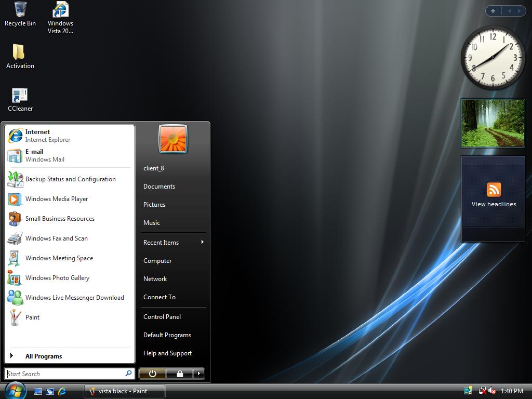This screenshot has width=532, height=399.
Task: Click the Windows Media Player icon
Action: pos(15,199)
